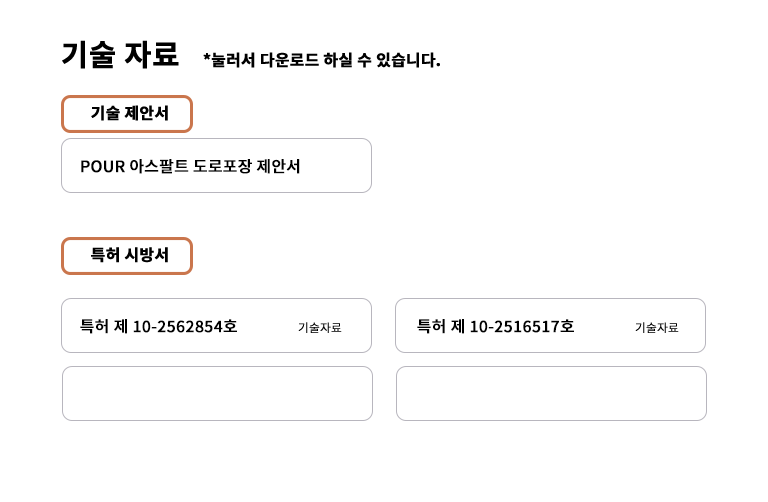Download POUR 아스팔트 도로포장 제안서
The image size is (768, 502).
[x=216, y=166]
